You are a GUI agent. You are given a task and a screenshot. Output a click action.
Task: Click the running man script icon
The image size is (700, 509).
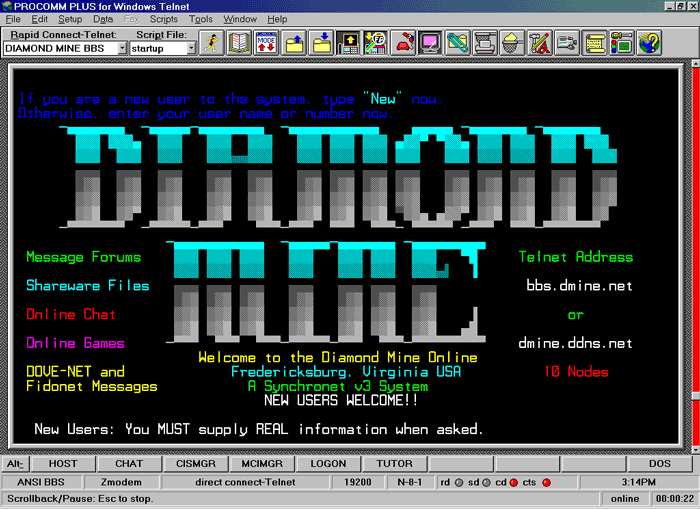pyautogui.click(x=212, y=42)
